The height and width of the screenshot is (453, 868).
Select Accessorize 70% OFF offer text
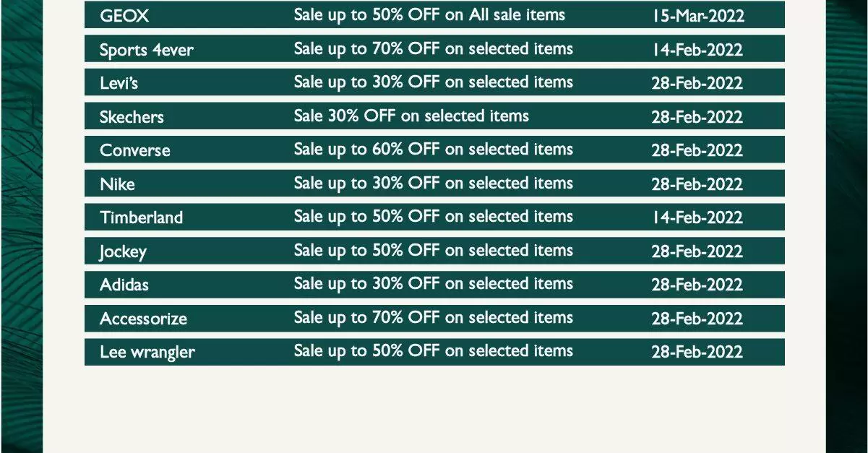point(434,318)
